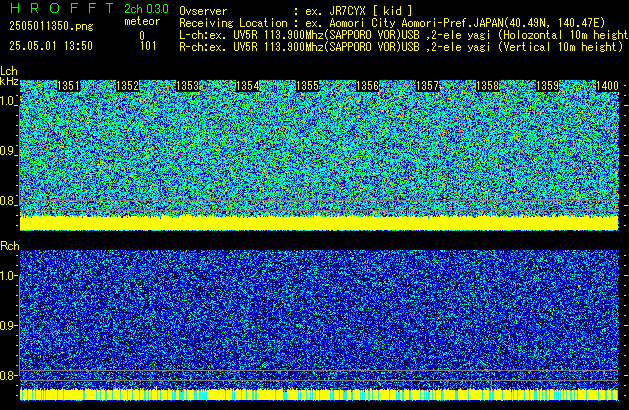The width and height of the screenshot is (629, 410).
Task: Click the Lch 0.8 kHz axis label
Action: (8, 201)
